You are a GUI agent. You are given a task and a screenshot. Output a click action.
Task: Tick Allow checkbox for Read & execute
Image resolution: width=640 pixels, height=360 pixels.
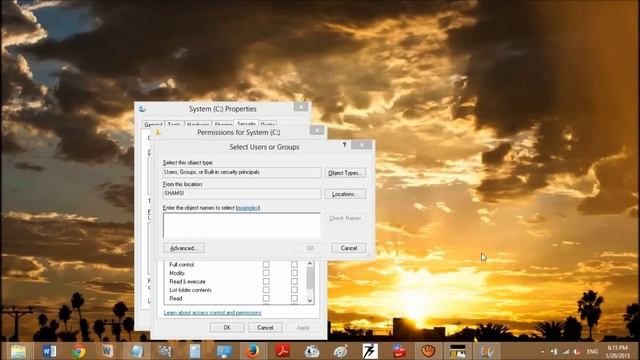point(266,281)
